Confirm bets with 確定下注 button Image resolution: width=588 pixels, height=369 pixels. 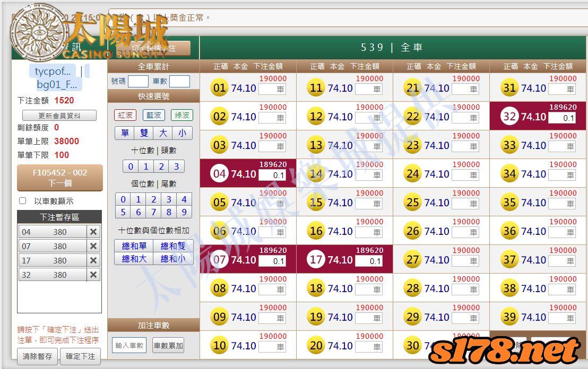[x=80, y=356]
